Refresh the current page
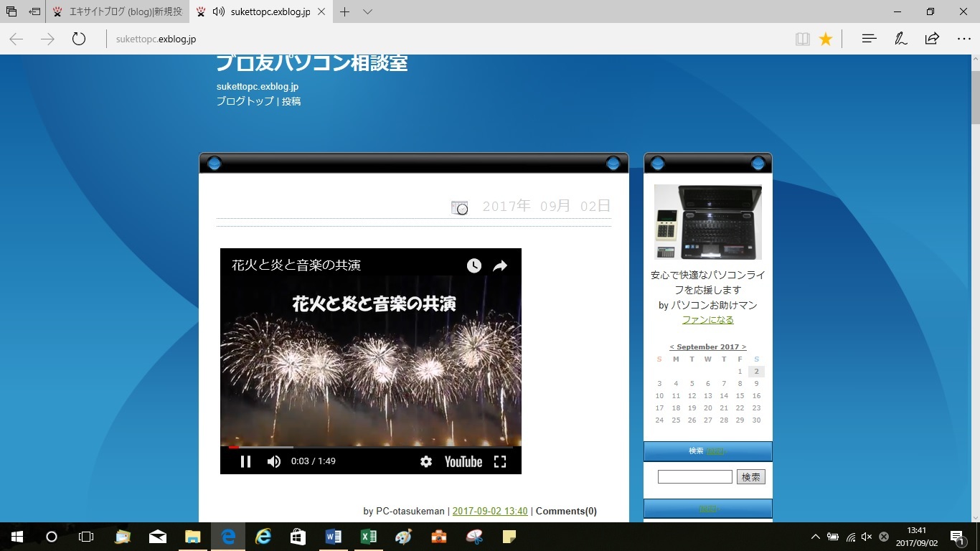Screen dimensions: 980x551 coord(79,39)
